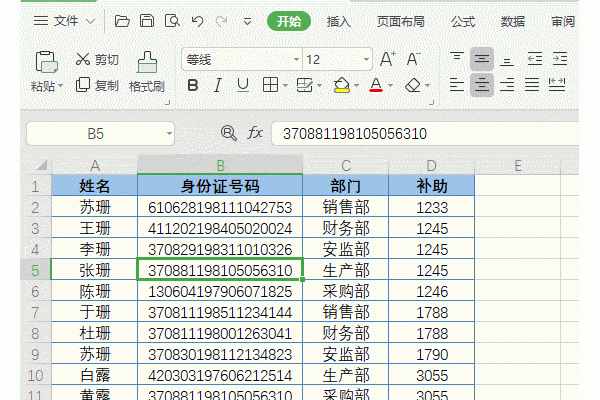Image resolution: width=600 pixels, height=400 pixels.
Task: Align text left
Action: (457, 85)
